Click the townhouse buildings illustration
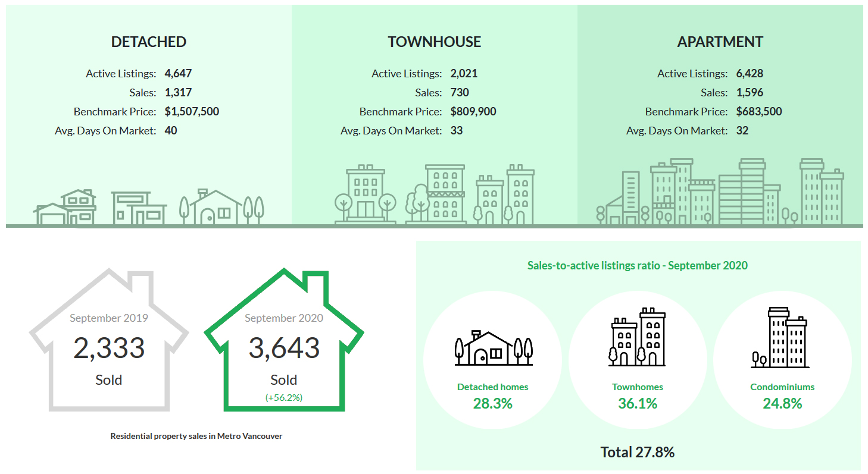The image size is (868, 474). coord(435,194)
